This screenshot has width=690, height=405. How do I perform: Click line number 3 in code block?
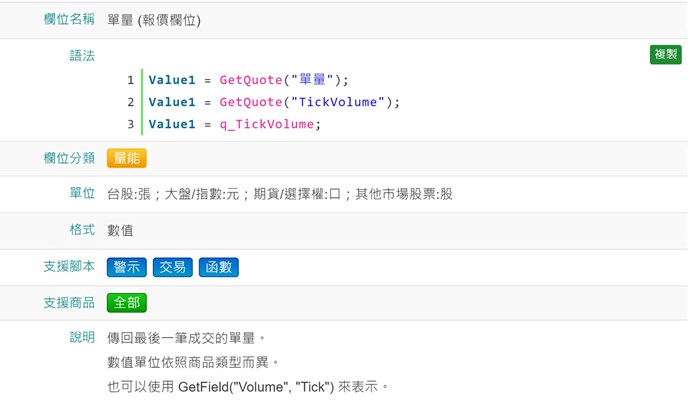[x=130, y=124]
